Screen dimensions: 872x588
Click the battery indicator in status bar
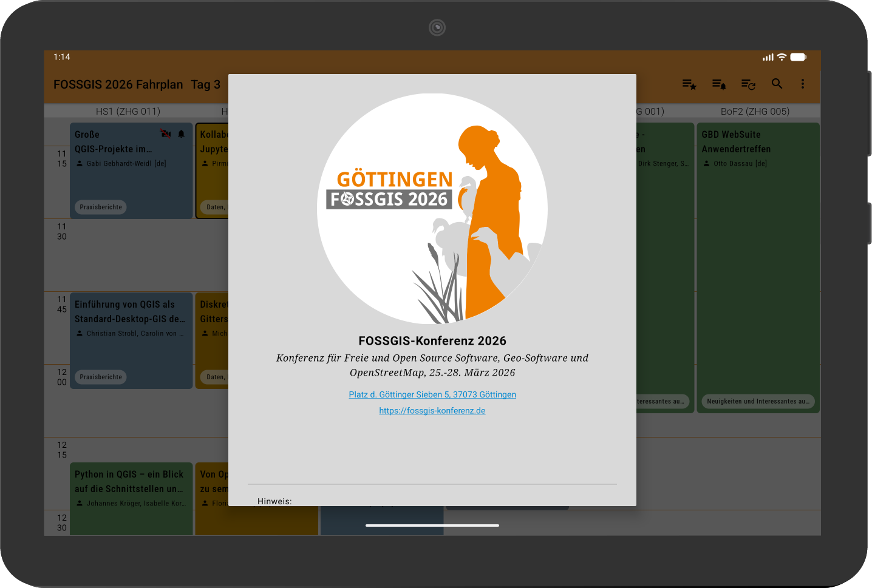(798, 57)
